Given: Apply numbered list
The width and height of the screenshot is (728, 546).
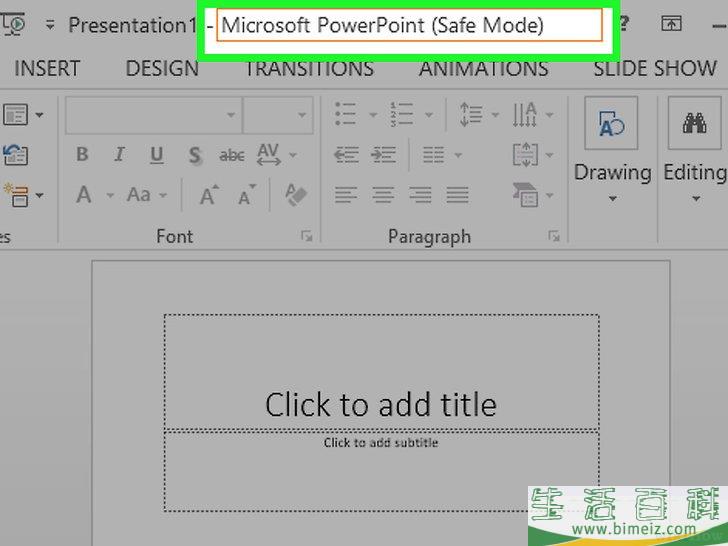Looking at the screenshot, I should tap(402, 114).
